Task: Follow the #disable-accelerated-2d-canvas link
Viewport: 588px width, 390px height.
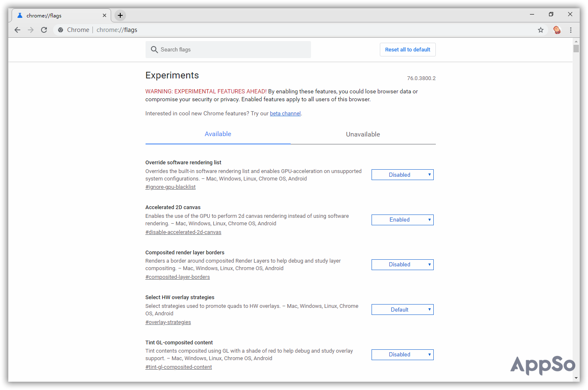Action: click(183, 232)
